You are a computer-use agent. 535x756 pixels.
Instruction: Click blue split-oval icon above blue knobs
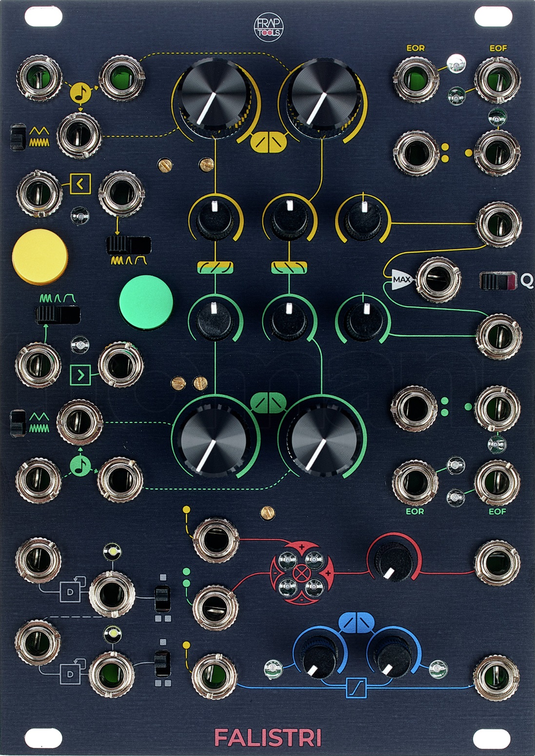click(356, 622)
